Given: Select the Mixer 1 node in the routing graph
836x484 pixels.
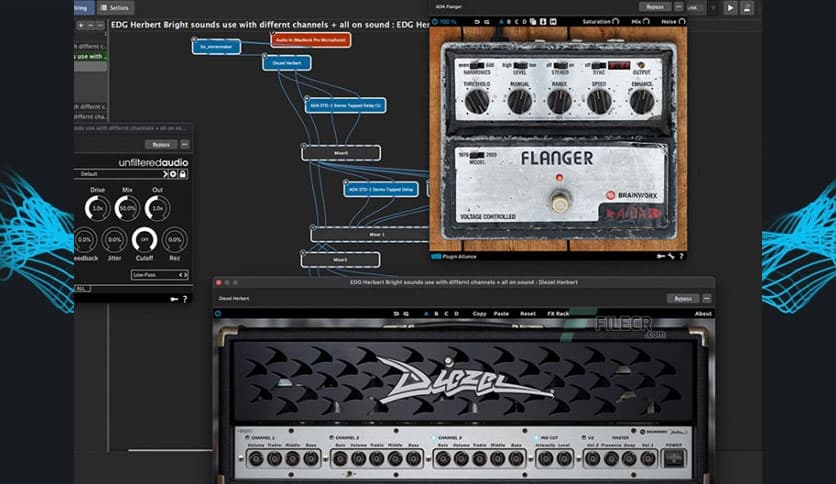Looking at the screenshot, I should click(x=371, y=235).
